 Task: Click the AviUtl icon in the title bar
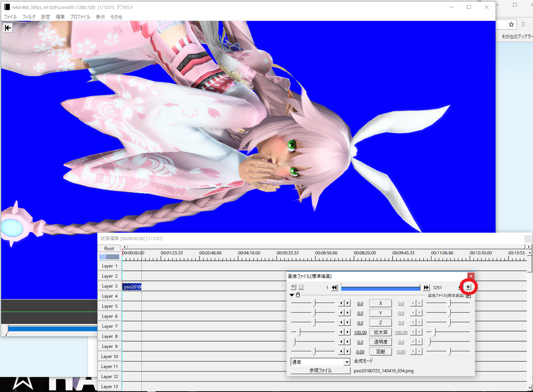[x=7, y=7]
